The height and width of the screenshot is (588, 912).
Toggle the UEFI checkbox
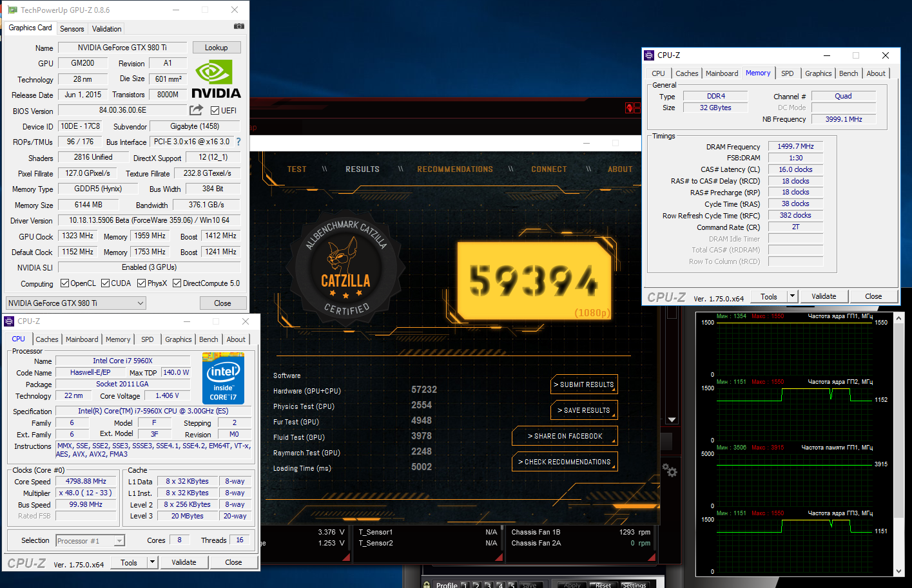point(215,110)
